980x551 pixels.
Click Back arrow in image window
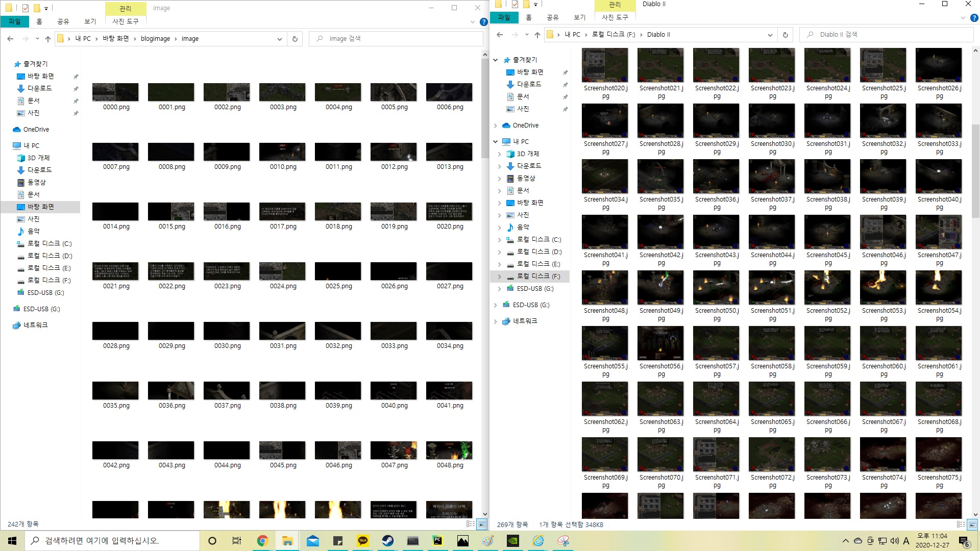(10, 39)
